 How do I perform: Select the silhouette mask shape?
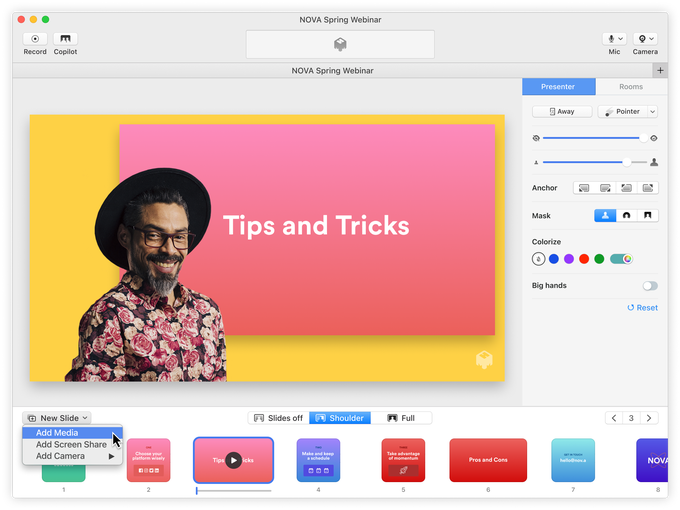605,215
